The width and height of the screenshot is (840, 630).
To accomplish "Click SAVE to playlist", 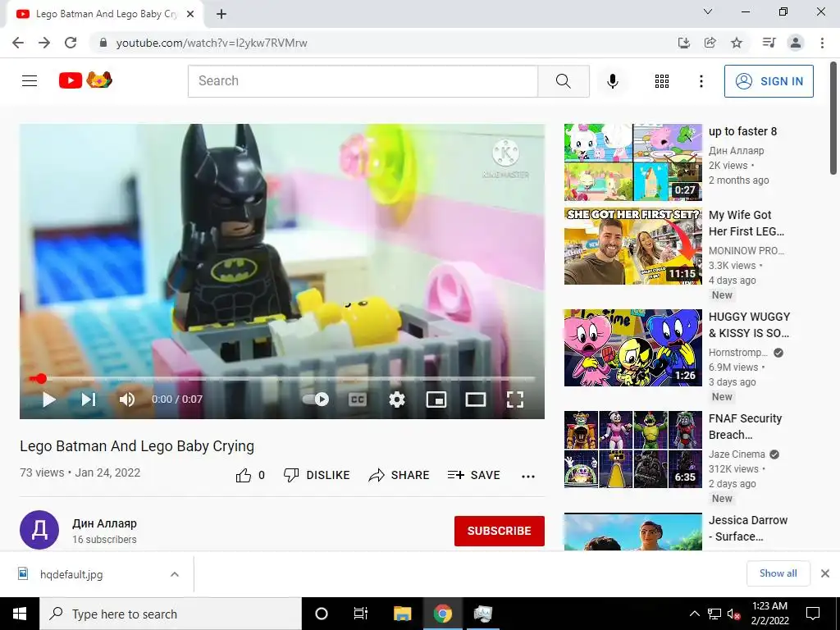I will (473, 475).
